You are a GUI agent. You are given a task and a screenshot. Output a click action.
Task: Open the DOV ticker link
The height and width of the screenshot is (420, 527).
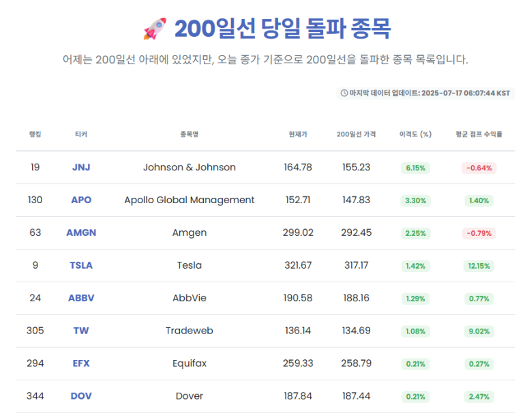(81, 396)
